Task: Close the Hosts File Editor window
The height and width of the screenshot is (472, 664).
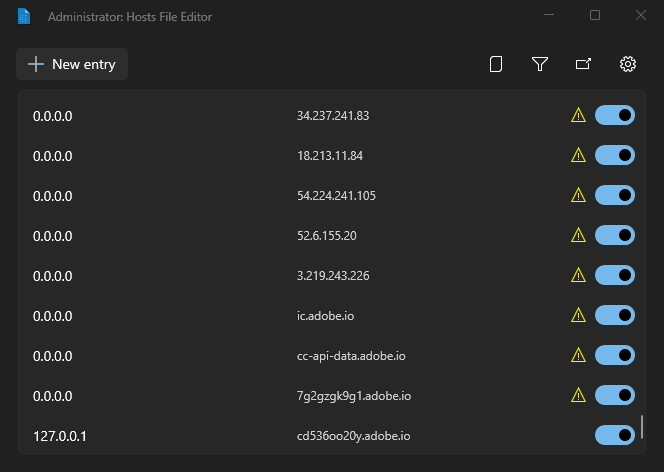Action: [x=641, y=15]
